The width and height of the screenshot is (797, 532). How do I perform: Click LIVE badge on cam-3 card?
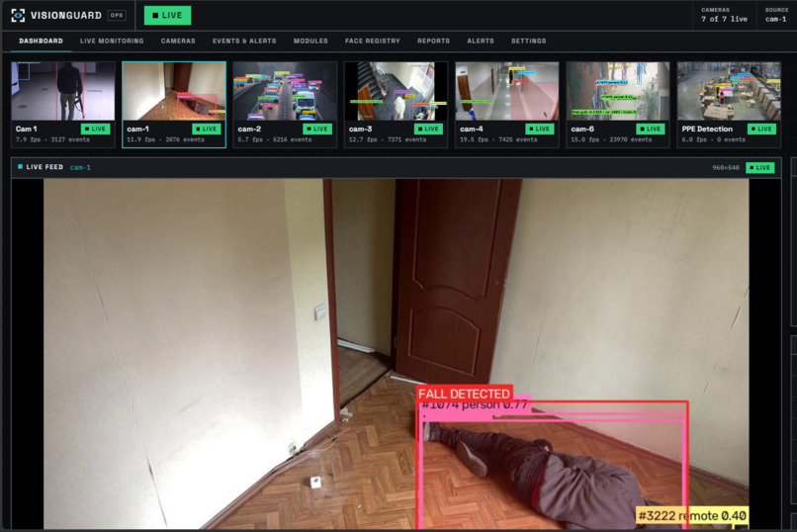[x=428, y=130]
